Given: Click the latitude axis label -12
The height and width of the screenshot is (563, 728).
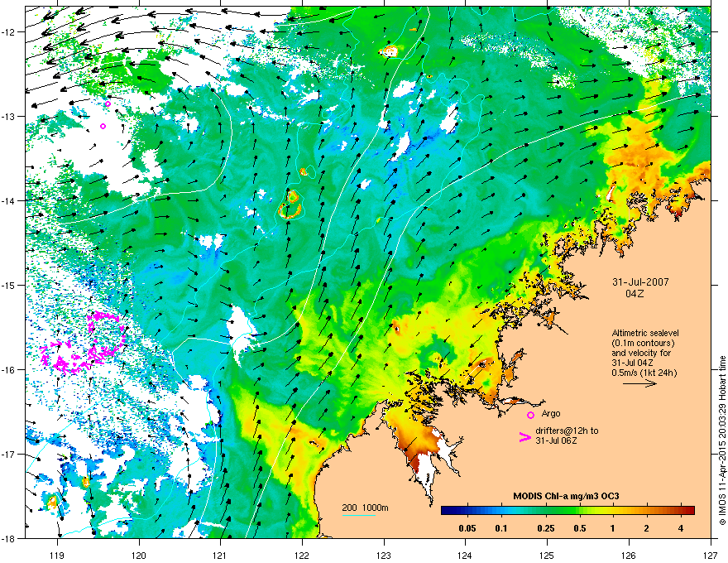Looking at the screenshot, I should [x=8, y=32].
